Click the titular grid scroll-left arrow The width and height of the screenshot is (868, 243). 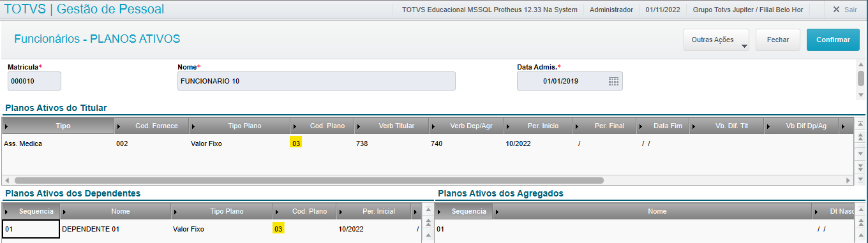[7, 180]
